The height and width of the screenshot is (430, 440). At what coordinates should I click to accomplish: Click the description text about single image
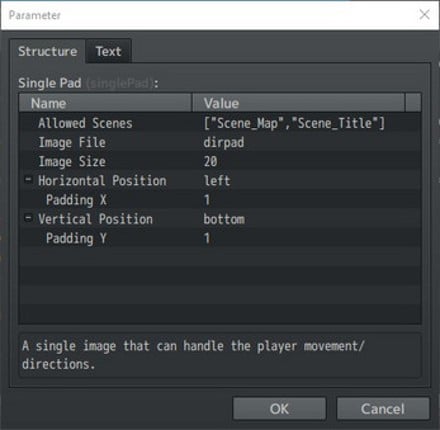[193, 355]
